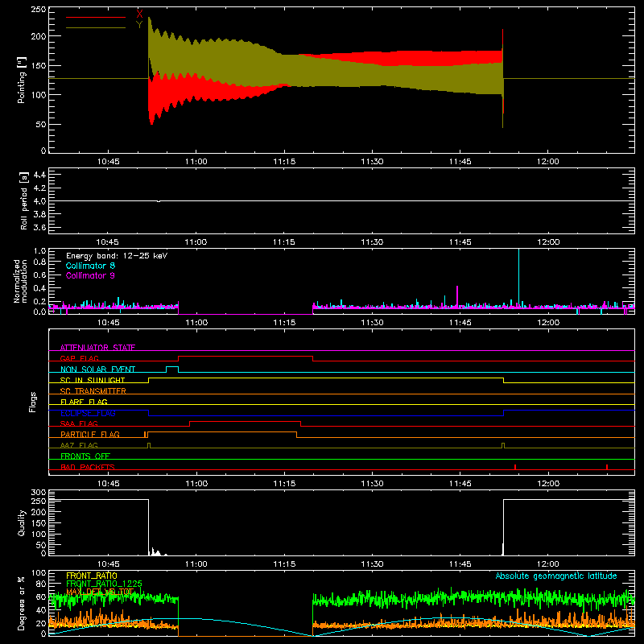
Task: Click the BAD_PACKETS flag label
Action: [x=88, y=467]
